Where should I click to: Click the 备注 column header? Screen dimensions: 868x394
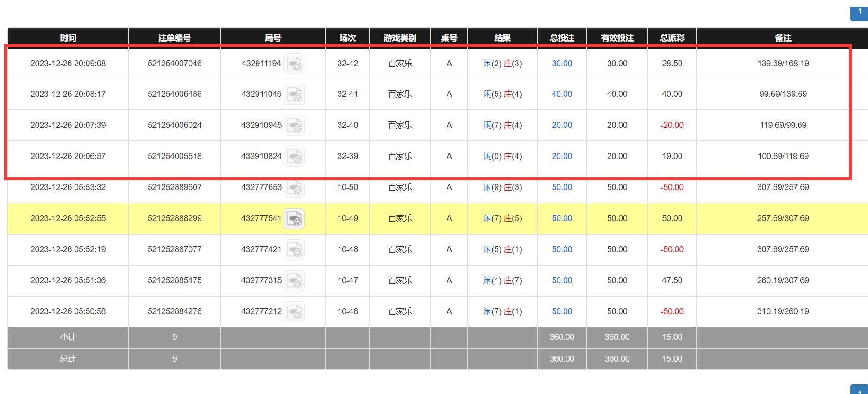783,38
